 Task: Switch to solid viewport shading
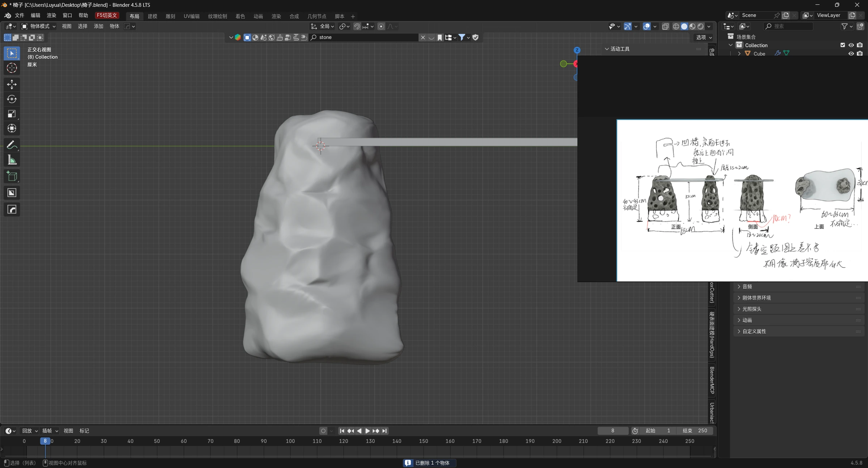[684, 26]
